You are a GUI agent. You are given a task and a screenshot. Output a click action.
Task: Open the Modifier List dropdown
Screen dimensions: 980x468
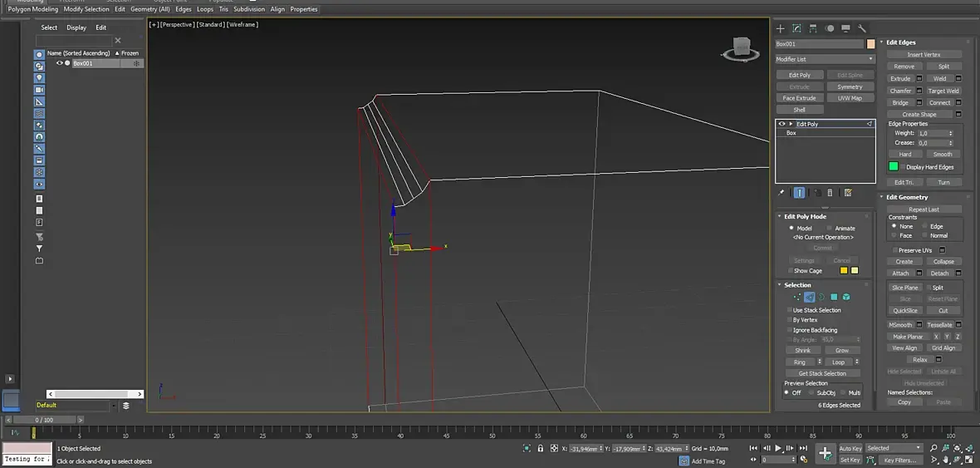tap(825, 59)
